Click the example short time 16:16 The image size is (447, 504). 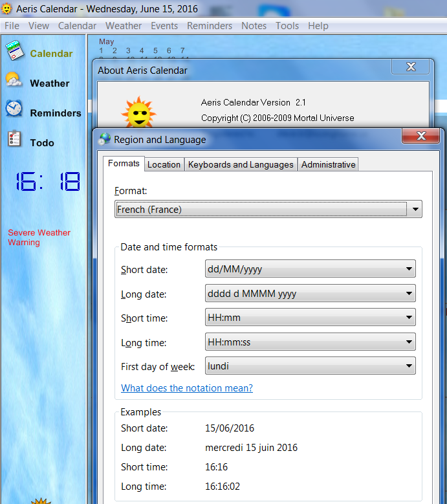(216, 466)
